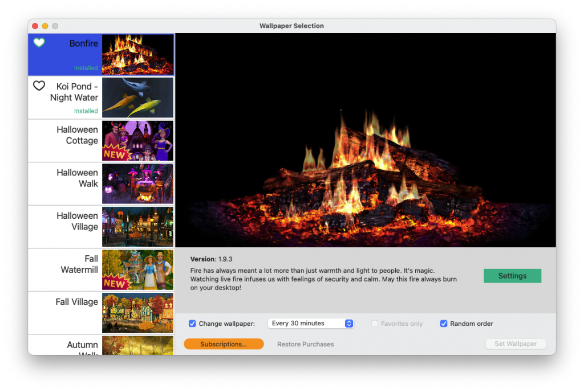584x392 pixels.
Task: Pick the Halloween Village wallpaper thumbnail
Action: point(137,227)
